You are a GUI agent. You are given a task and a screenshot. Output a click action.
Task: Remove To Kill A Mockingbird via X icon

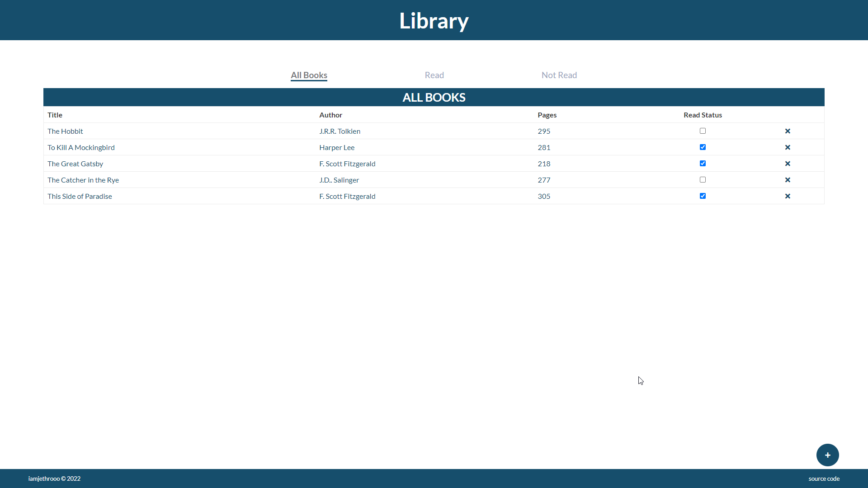point(788,147)
